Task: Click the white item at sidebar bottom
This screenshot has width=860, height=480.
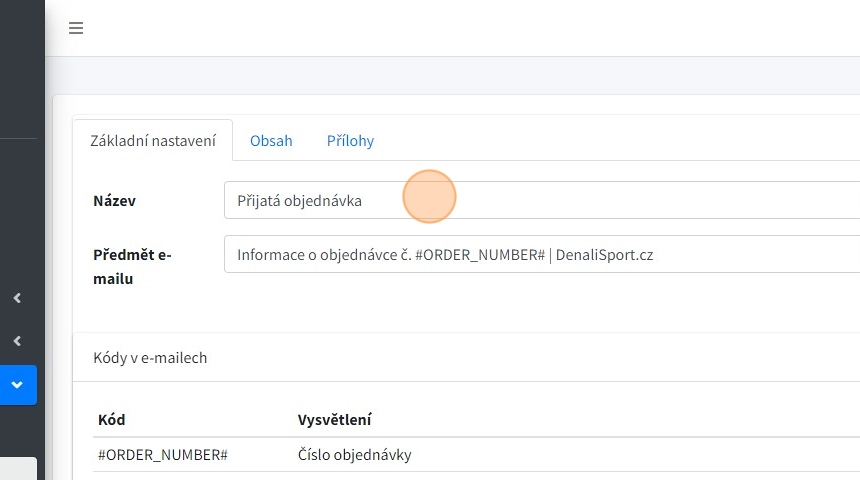Action: point(18,468)
